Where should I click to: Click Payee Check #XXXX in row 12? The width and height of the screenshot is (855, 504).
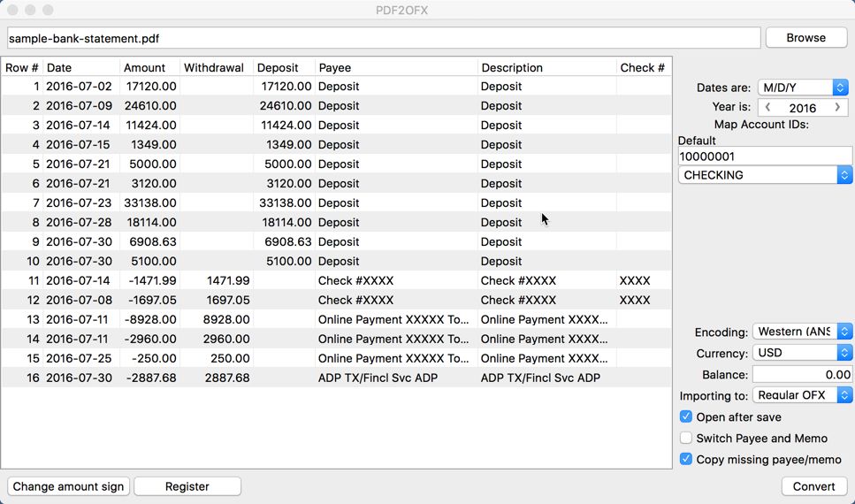pyautogui.click(x=355, y=300)
